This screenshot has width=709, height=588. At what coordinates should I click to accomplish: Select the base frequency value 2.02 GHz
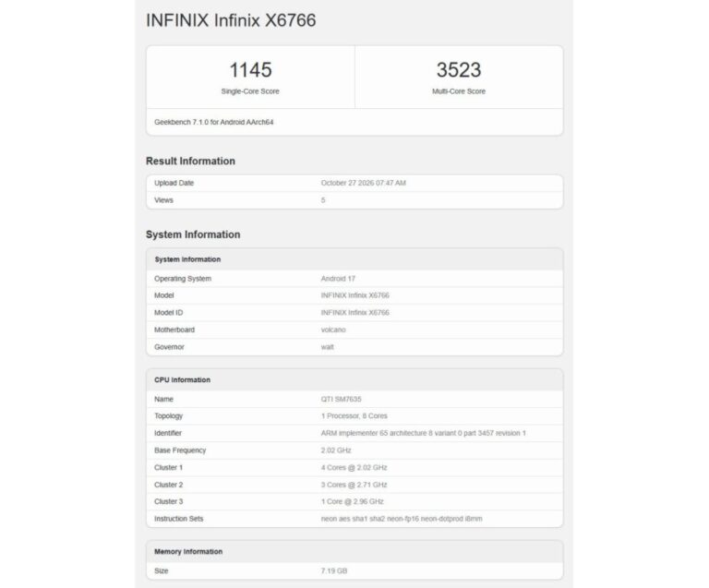pyautogui.click(x=336, y=450)
